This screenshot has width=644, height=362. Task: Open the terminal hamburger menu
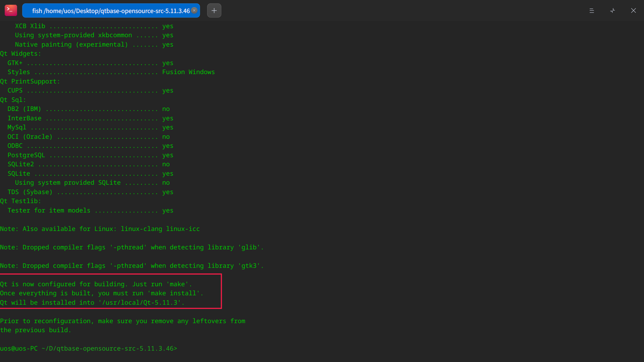click(x=592, y=11)
